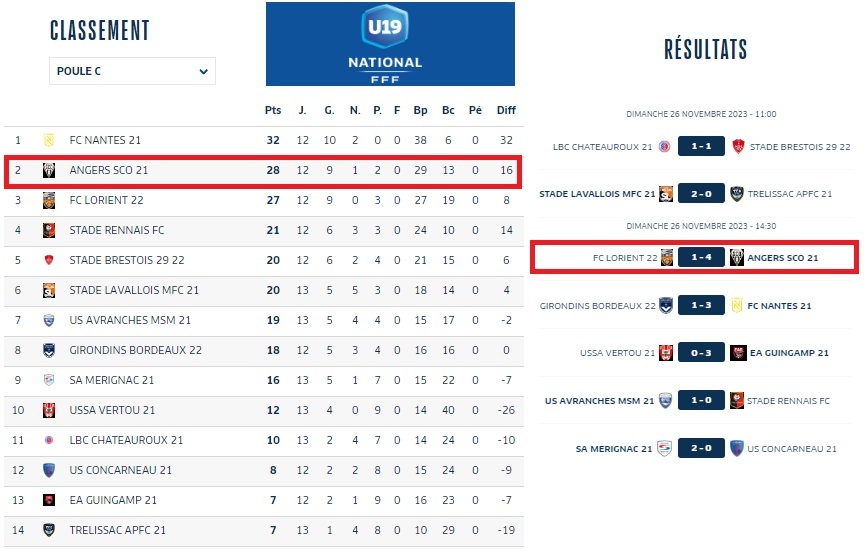Open the POULE C dropdown selector
The image size is (864, 550).
coord(132,71)
